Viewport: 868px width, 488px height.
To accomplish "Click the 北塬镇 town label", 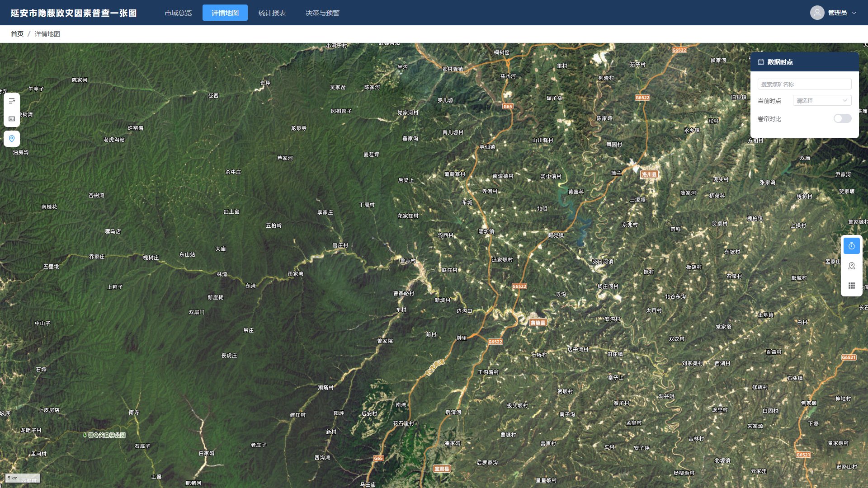I will (x=722, y=460).
